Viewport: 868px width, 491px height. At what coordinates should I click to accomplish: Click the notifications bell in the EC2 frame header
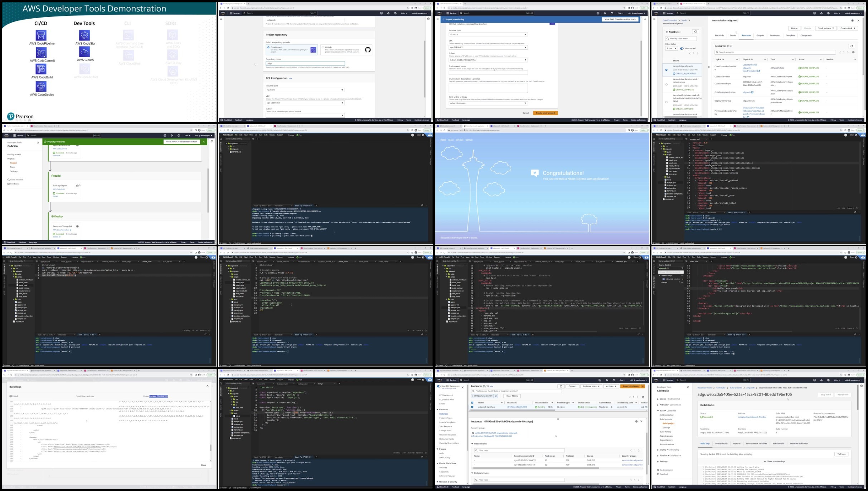[x=607, y=380]
